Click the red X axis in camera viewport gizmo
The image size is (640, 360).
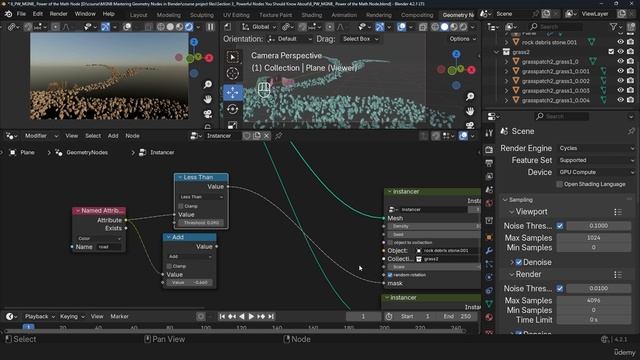(471, 70)
